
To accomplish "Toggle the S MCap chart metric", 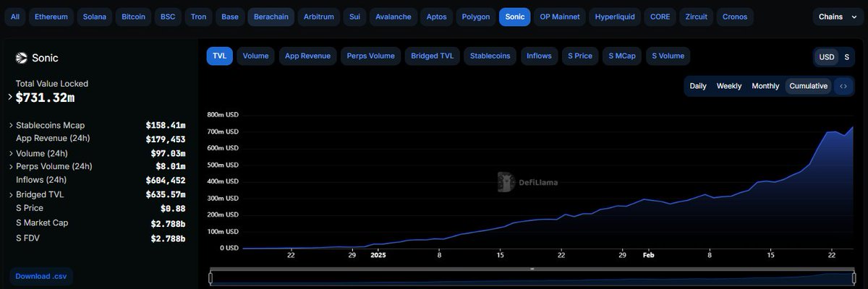I will point(622,56).
